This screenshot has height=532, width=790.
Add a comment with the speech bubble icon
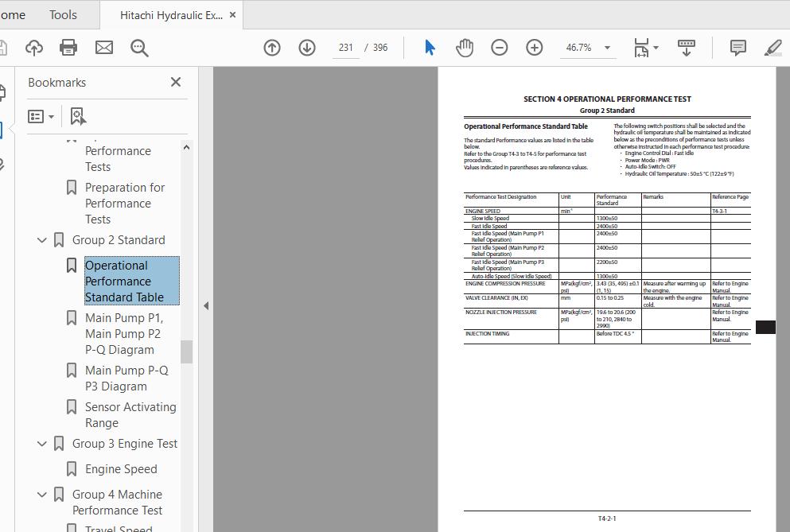738,48
